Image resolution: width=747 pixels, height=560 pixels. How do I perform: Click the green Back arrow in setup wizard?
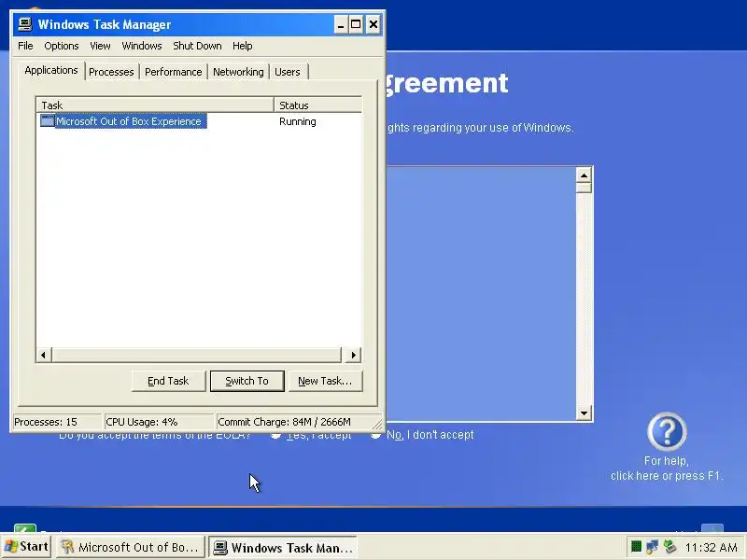pyautogui.click(x=25, y=527)
